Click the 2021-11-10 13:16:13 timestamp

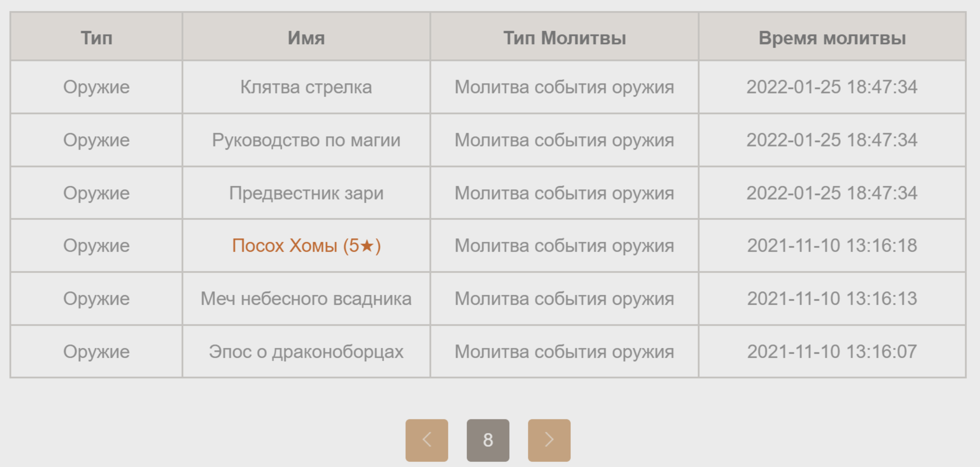pos(832,299)
